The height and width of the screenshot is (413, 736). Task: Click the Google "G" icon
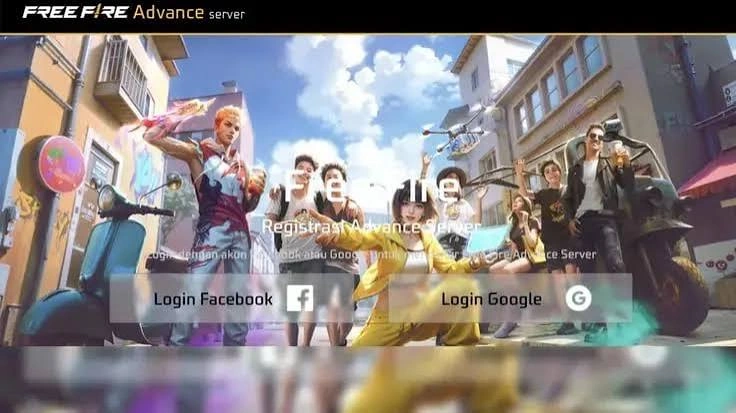pos(578,298)
